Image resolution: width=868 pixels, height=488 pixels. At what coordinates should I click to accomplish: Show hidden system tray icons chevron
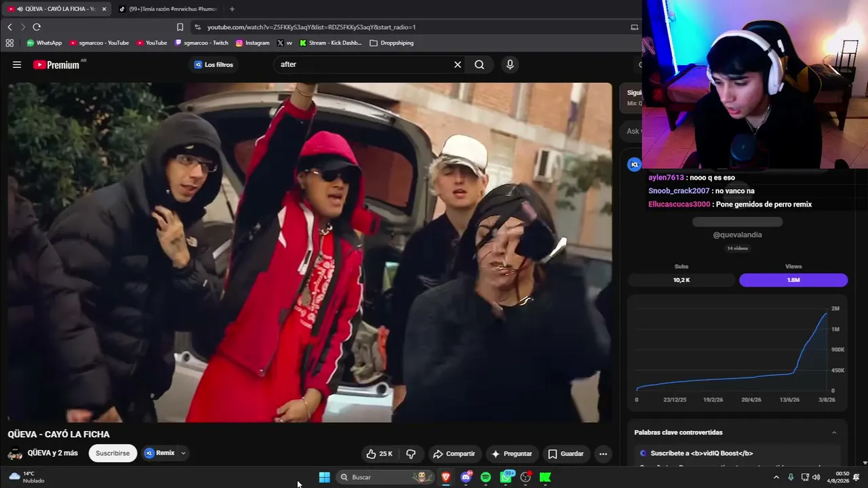776,477
